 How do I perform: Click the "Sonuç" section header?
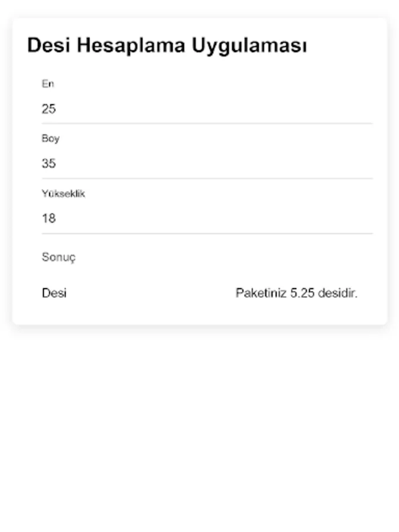click(x=59, y=257)
